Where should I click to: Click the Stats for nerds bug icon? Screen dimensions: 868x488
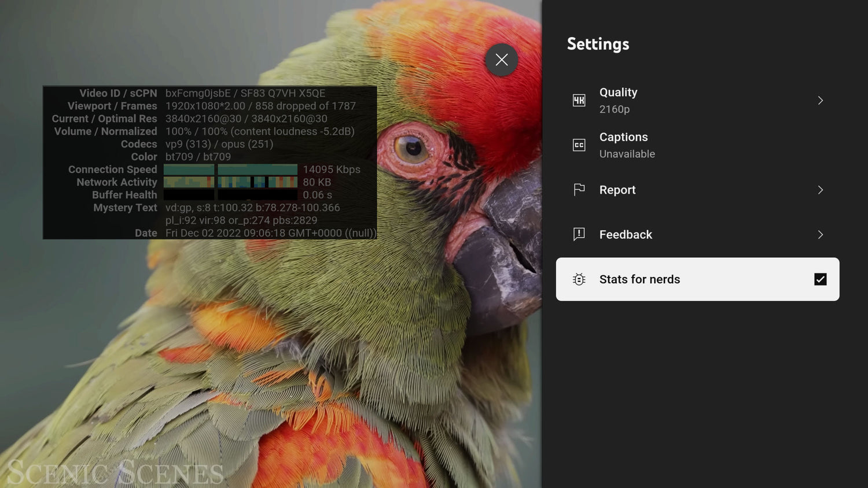pos(579,279)
